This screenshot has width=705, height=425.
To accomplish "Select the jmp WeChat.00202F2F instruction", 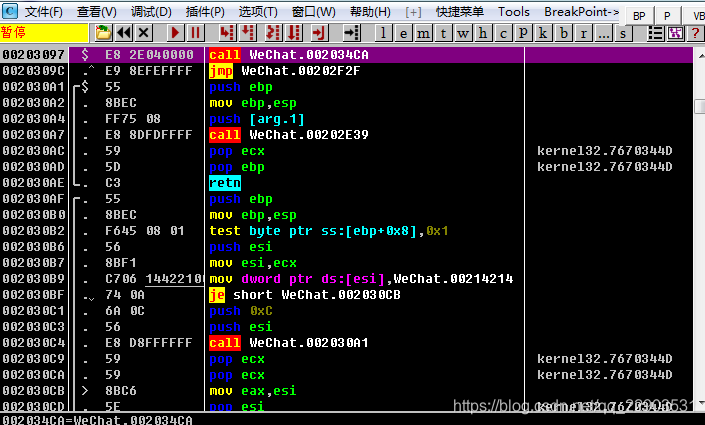I will pyautogui.click(x=285, y=71).
